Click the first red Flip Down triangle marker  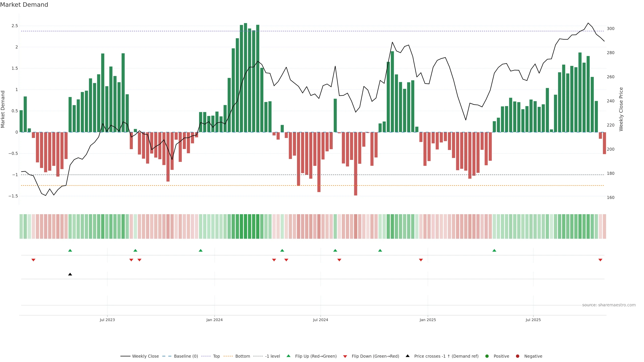(33, 260)
